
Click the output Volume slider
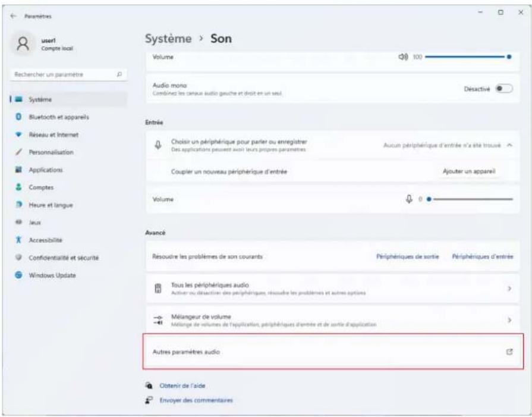468,57
